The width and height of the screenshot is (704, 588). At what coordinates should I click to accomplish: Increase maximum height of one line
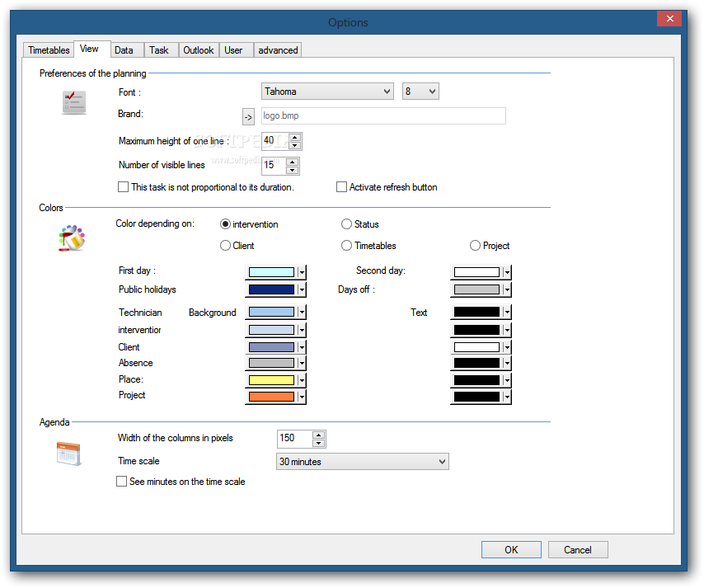[294, 137]
